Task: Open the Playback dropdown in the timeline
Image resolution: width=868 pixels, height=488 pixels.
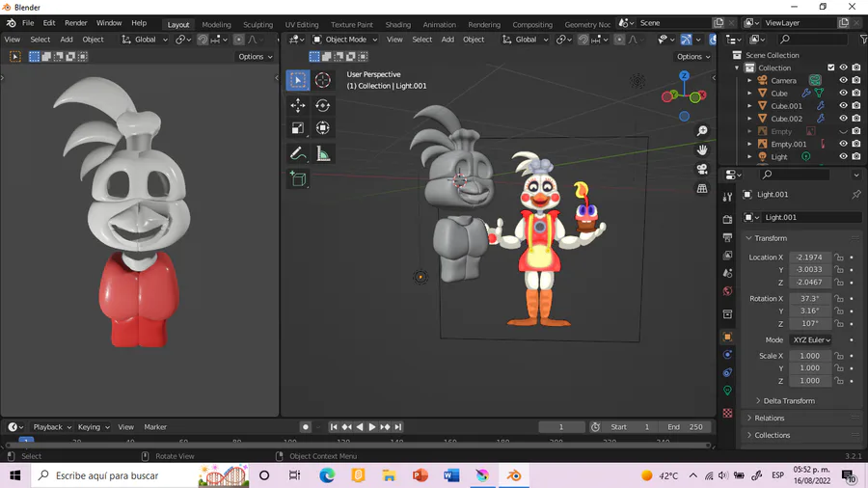Action: point(52,426)
